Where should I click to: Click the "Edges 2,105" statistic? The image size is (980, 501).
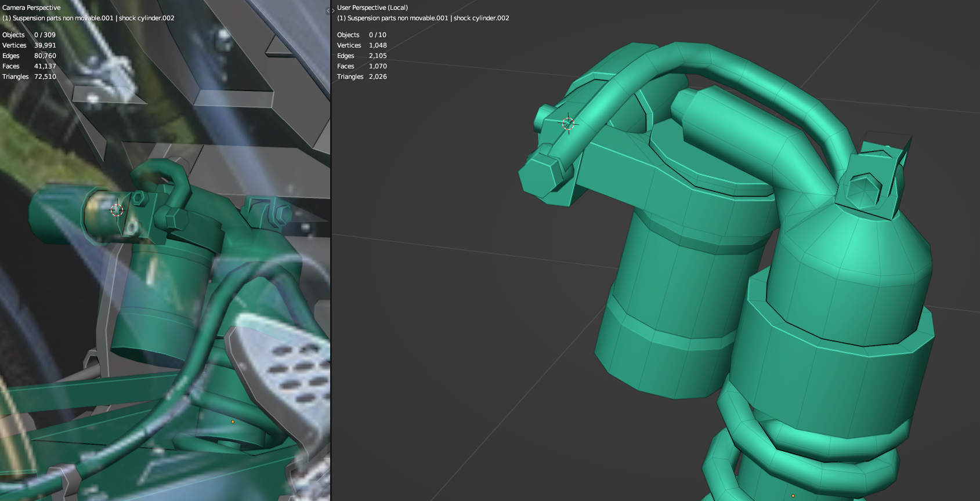point(361,56)
